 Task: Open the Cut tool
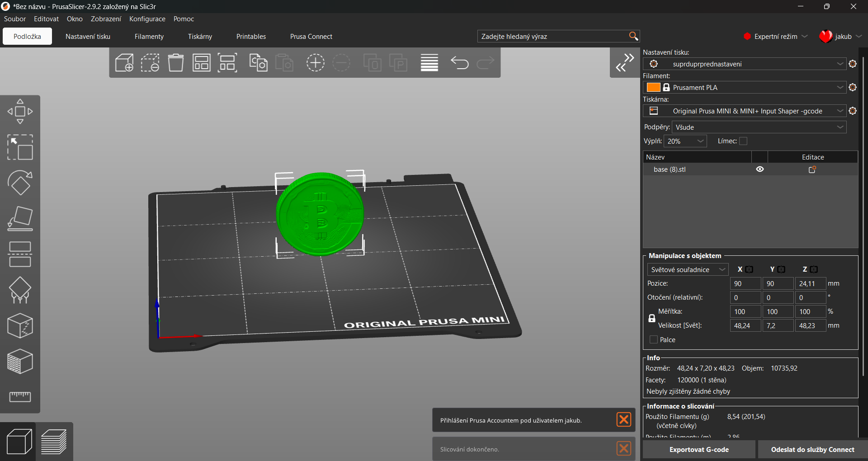click(20, 254)
